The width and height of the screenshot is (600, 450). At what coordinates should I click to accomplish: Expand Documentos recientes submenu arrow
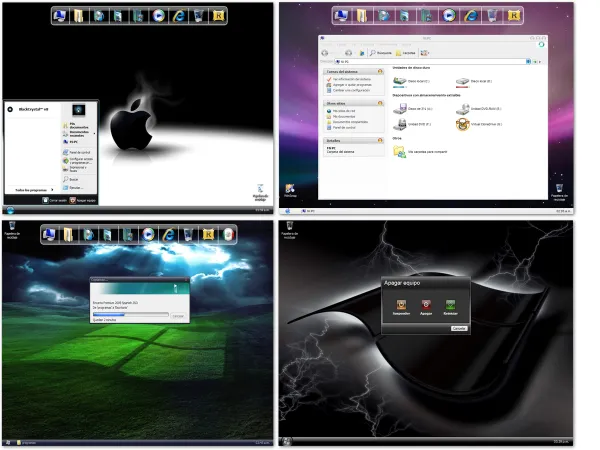94,133
